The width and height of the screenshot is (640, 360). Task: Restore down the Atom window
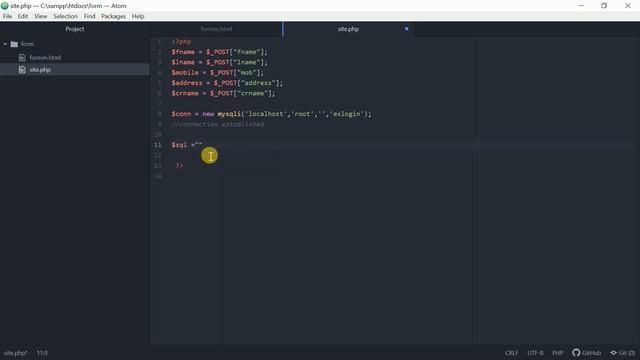coord(604,6)
